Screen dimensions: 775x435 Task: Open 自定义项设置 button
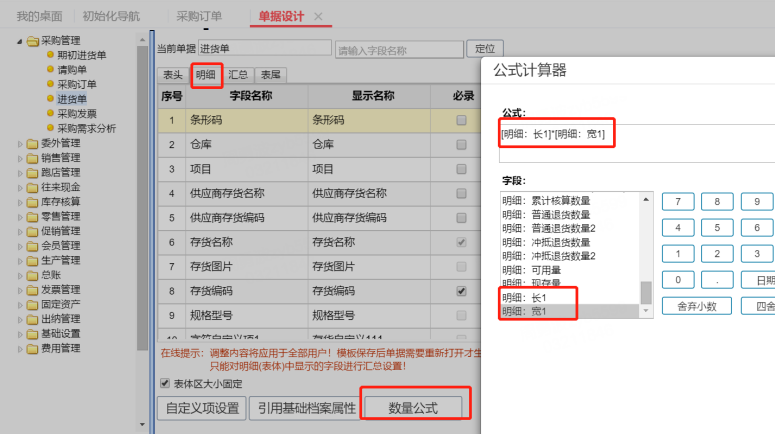[x=202, y=408]
